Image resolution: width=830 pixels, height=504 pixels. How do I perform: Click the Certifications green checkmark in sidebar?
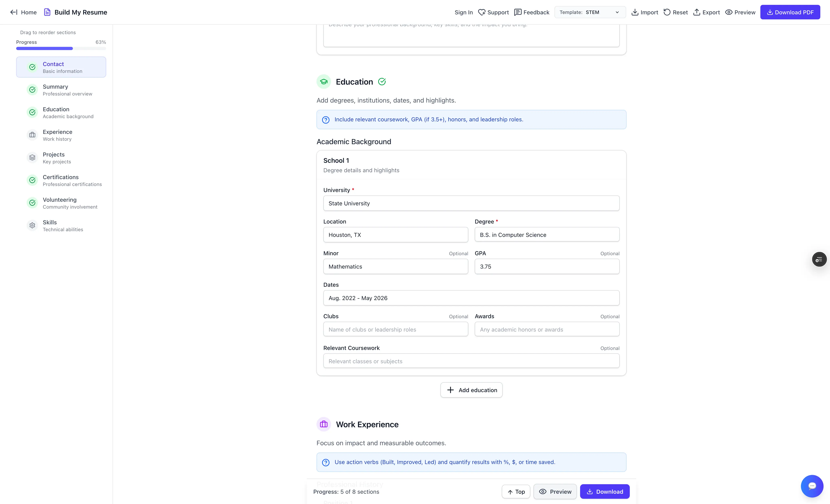pos(32,180)
